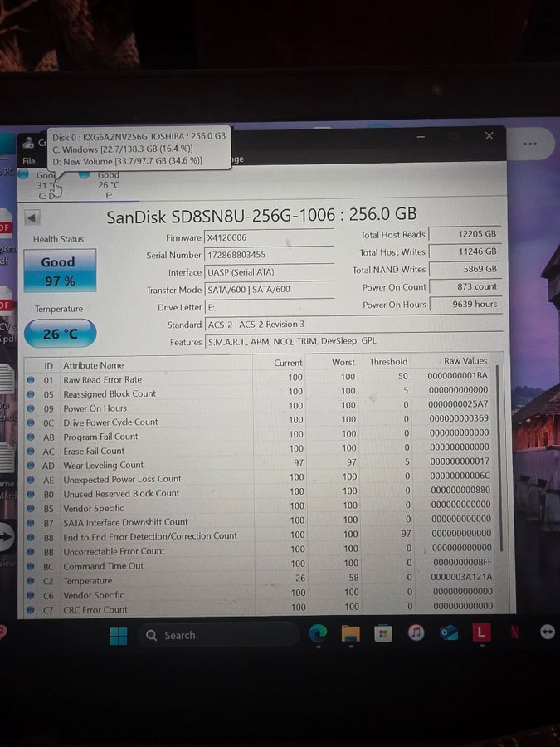Viewport: 560px width, 747px height.
Task: Open File Explorer from the taskbar
Action: [x=351, y=633]
